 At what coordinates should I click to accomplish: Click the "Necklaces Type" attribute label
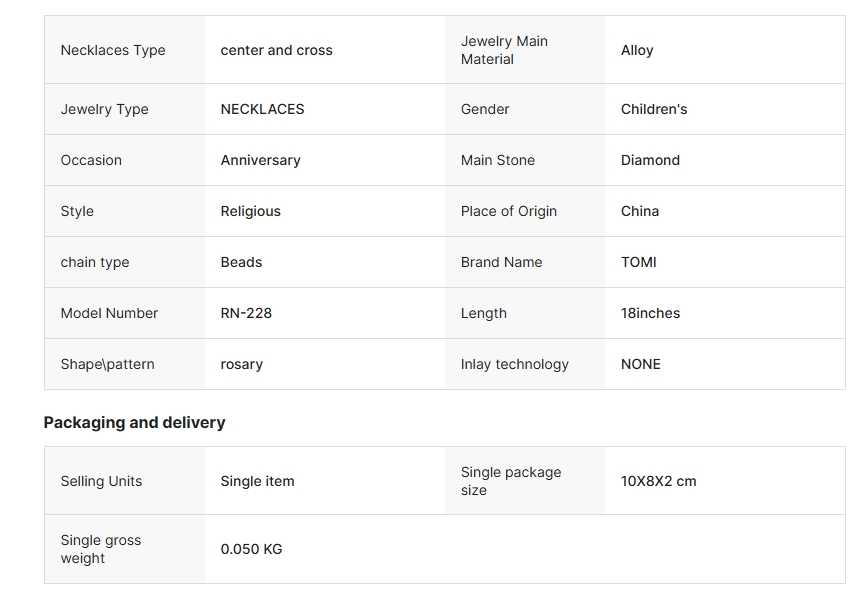pos(113,50)
